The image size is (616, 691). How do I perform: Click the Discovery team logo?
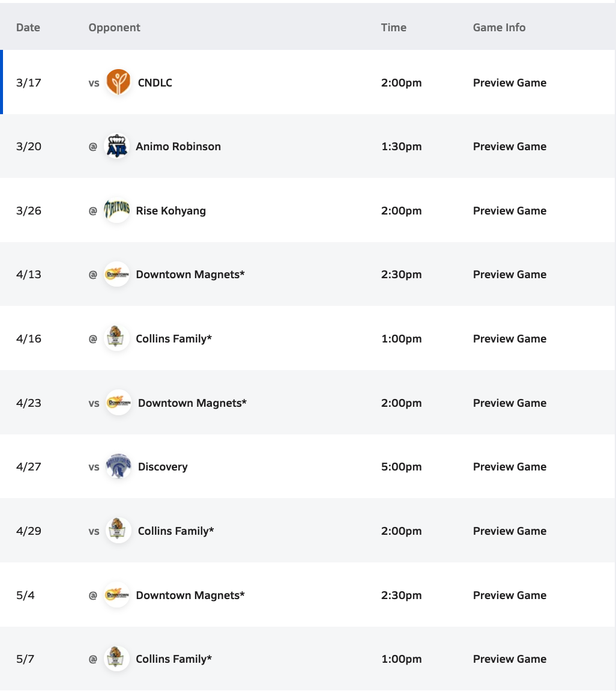click(x=118, y=467)
